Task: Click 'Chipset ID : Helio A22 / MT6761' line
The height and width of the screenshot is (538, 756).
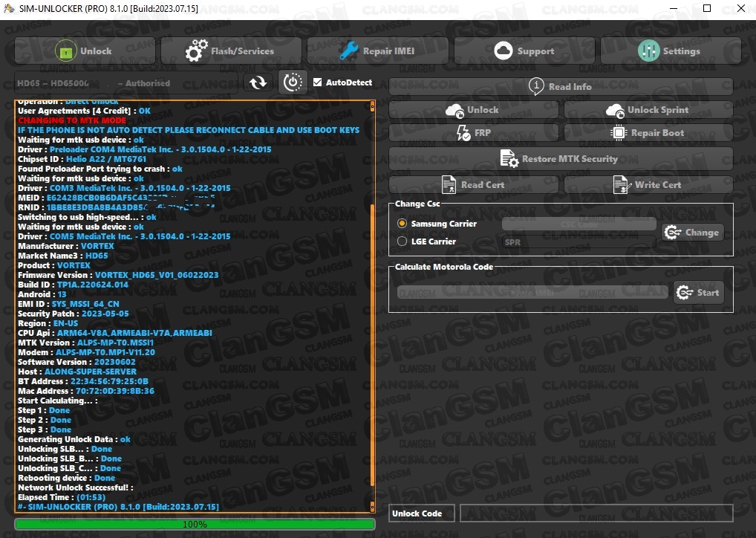Action: coord(82,159)
